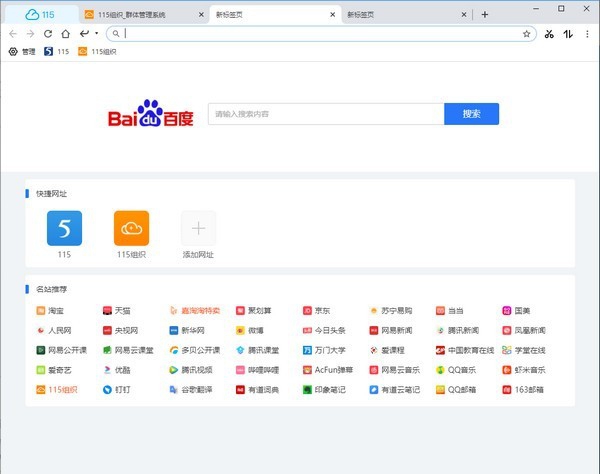Open the 人民网 link
Viewport: 600px width, 474px height.
pos(54,331)
